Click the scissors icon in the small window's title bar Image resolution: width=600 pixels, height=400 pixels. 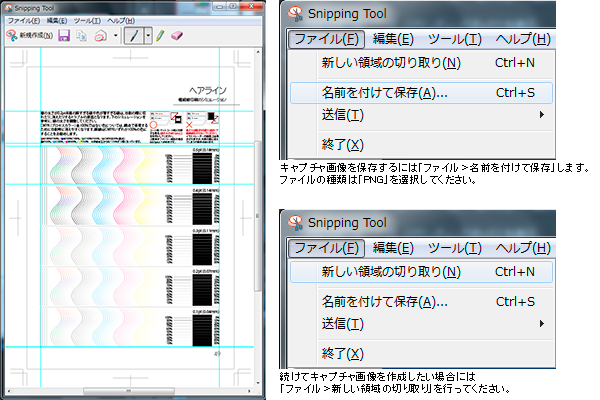(8, 8)
